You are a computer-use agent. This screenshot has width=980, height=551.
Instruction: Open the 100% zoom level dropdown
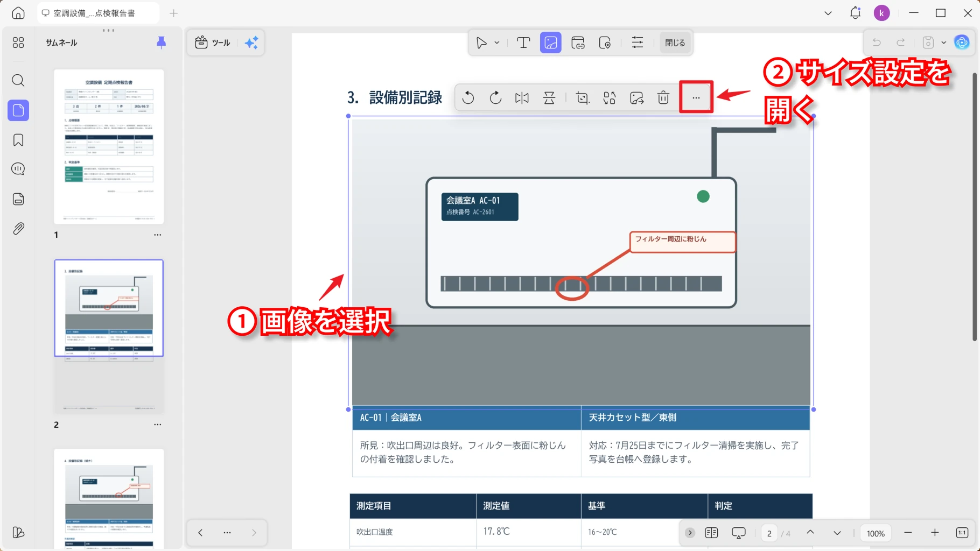pyautogui.click(x=876, y=533)
